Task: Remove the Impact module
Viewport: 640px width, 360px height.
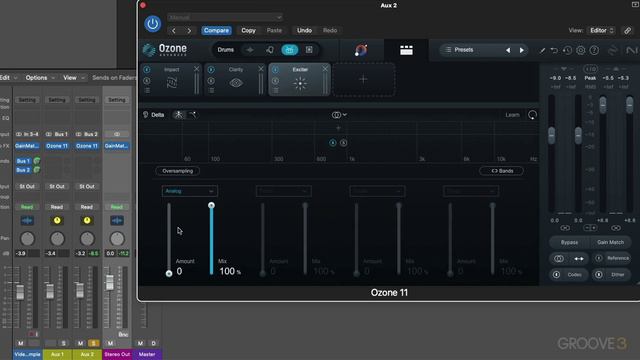Action: point(196,69)
